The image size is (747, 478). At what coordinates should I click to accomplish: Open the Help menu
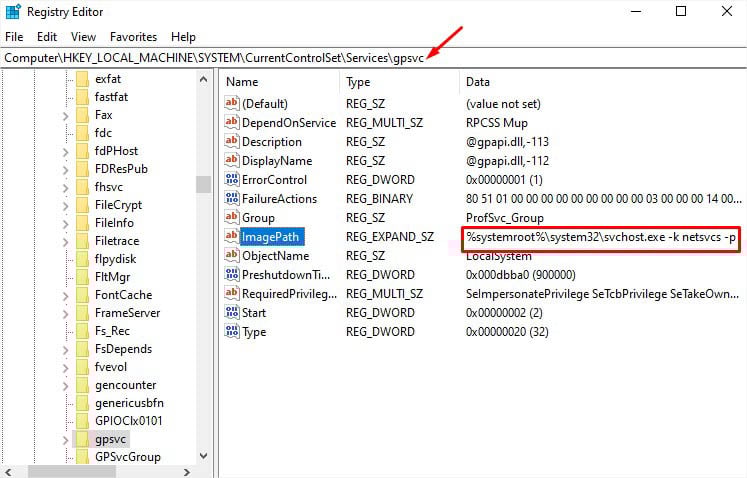pyautogui.click(x=183, y=37)
